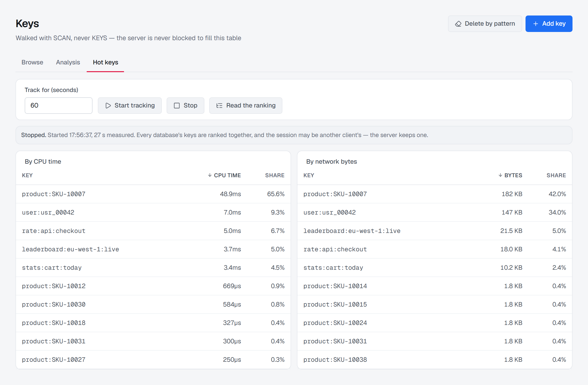
Task: Select the product:SKU-10030 row
Action: (153, 305)
